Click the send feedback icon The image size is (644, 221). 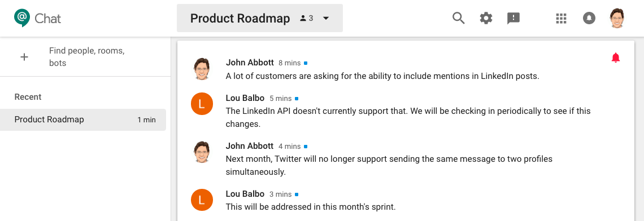[x=514, y=18]
